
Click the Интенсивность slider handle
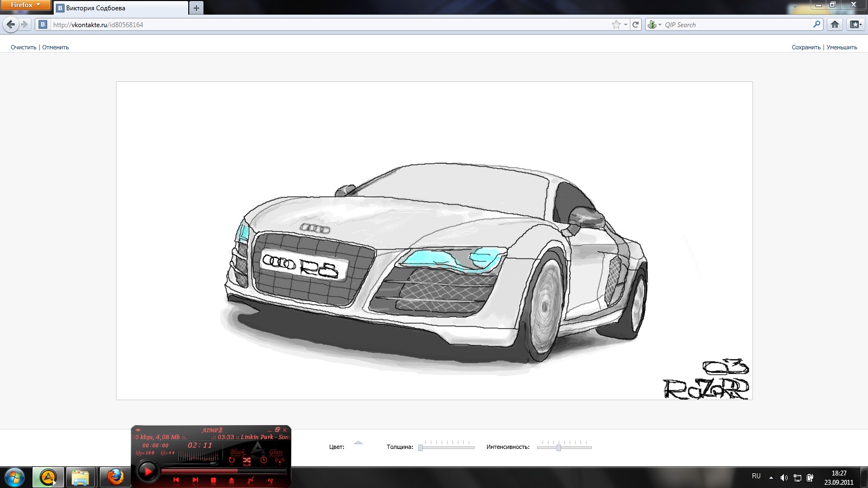click(x=558, y=447)
